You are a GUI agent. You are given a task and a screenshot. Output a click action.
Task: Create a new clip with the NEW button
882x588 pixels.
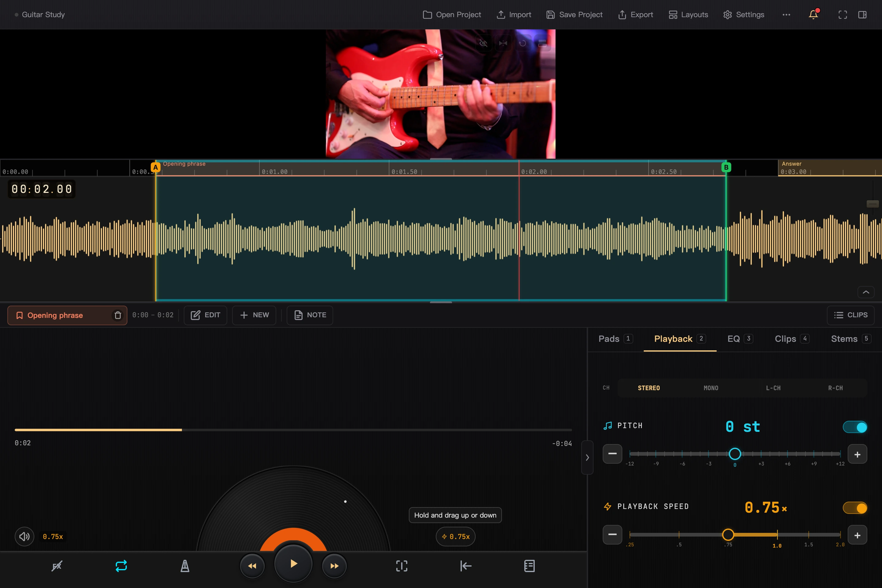[x=254, y=315]
